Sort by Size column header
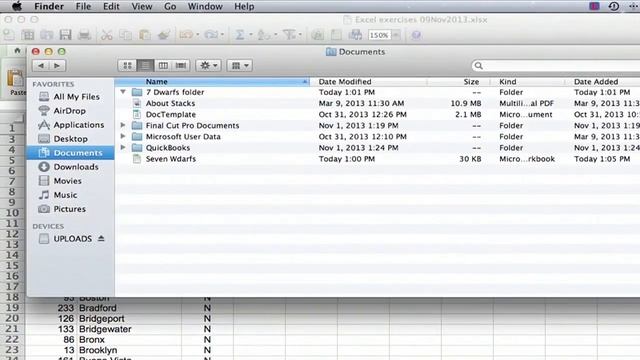The image size is (640, 360). [458, 82]
